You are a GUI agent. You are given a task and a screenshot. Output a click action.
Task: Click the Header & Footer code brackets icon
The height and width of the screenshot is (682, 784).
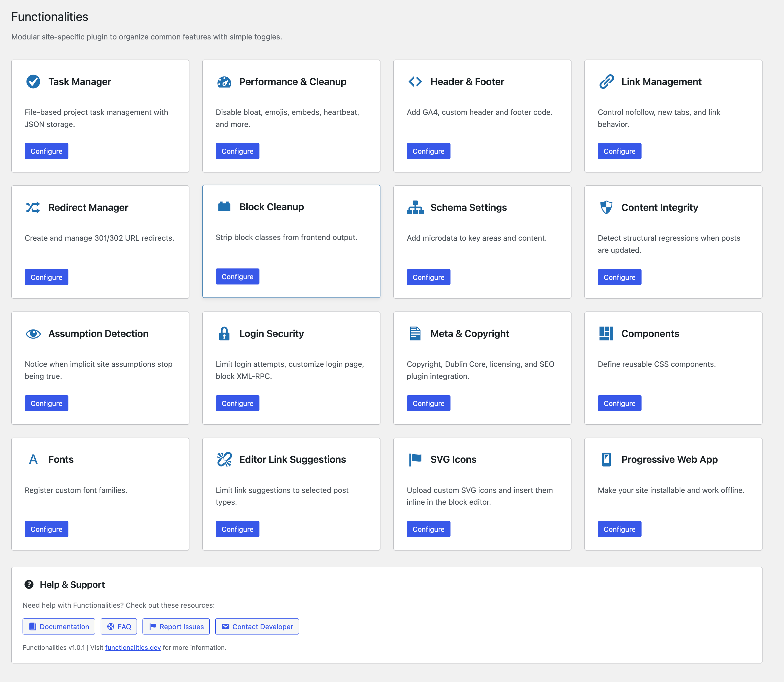416,82
